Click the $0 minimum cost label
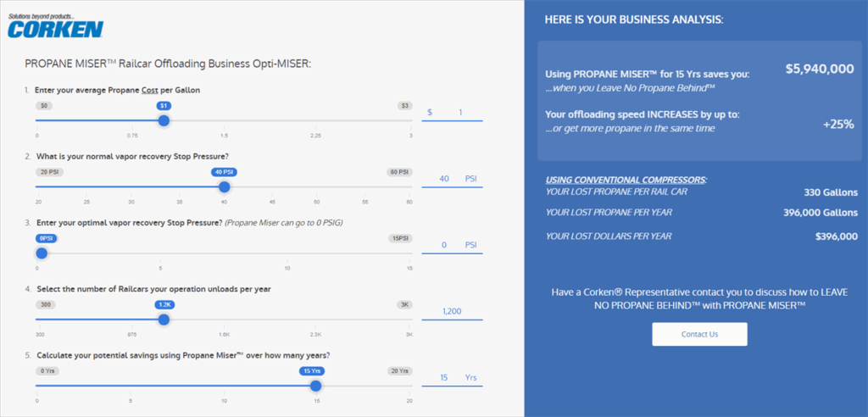 pyautogui.click(x=45, y=106)
